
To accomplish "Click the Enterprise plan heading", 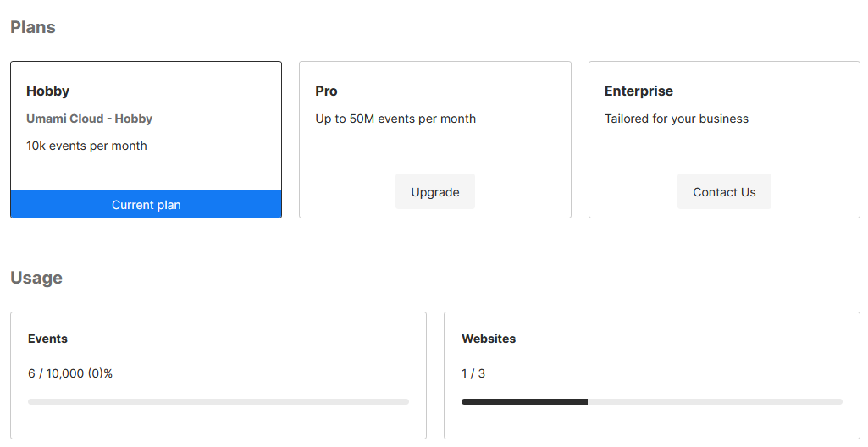I will click(639, 91).
